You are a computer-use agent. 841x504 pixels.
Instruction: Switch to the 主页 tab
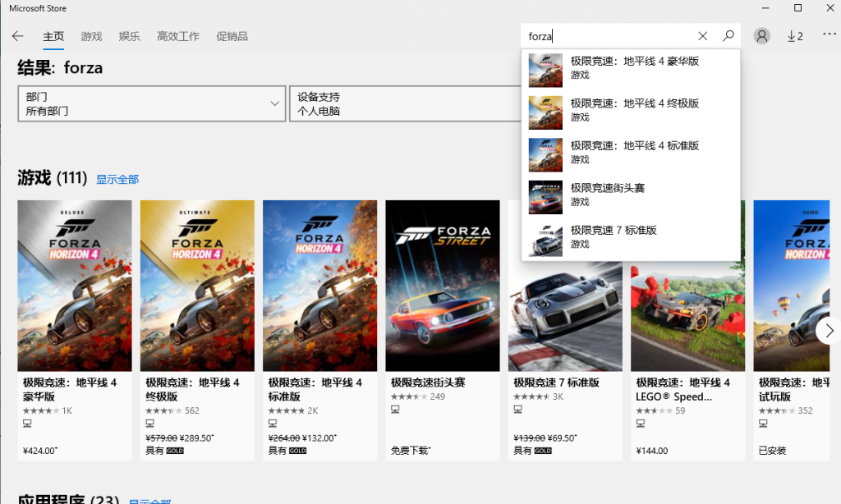[x=53, y=36]
